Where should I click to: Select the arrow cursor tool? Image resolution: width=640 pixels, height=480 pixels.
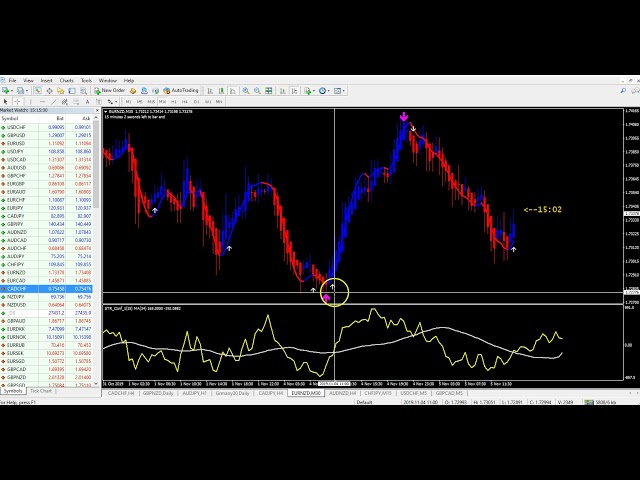(x=5, y=101)
